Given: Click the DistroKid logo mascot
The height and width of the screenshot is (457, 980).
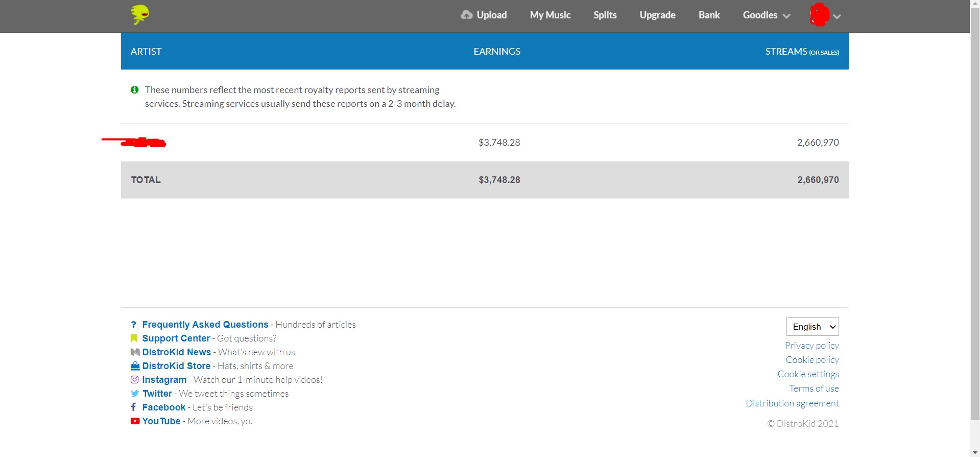Looking at the screenshot, I should coord(139,15).
